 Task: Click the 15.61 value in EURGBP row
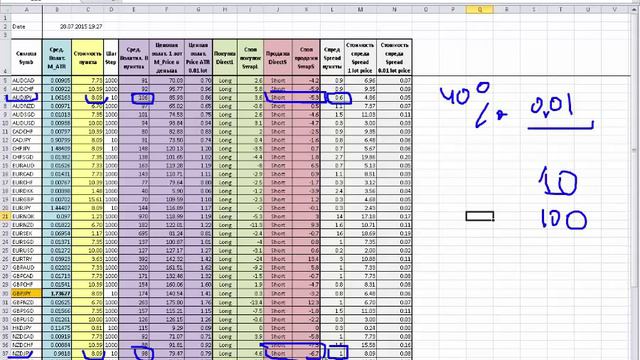87,200
